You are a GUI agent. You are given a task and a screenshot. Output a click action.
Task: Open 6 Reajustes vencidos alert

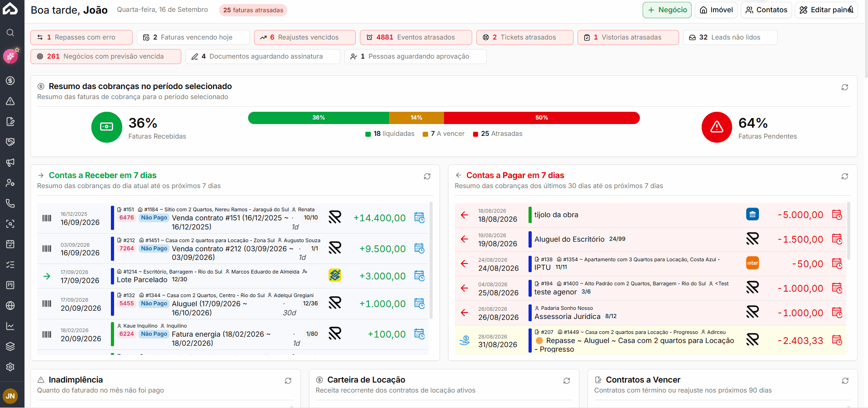[304, 37]
